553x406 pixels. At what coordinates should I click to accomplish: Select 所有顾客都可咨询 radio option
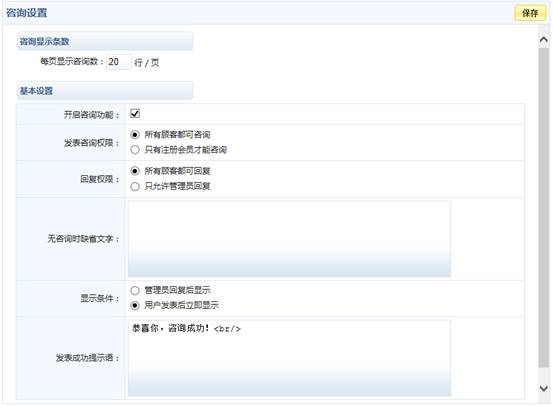[135, 134]
